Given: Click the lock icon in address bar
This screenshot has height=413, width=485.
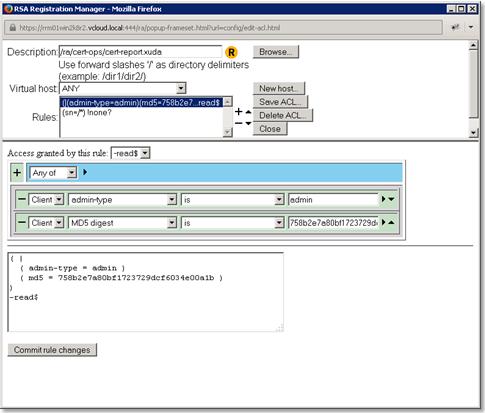Looking at the screenshot, I should click(x=12, y=28).
